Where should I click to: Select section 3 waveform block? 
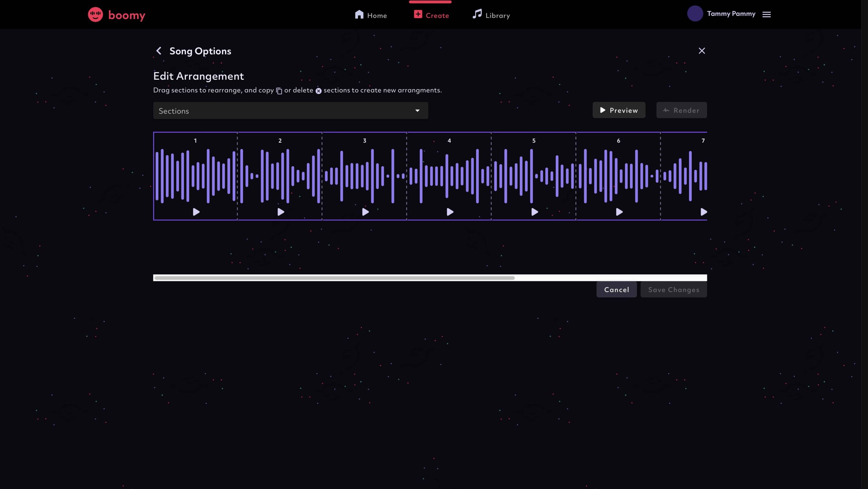364,176
